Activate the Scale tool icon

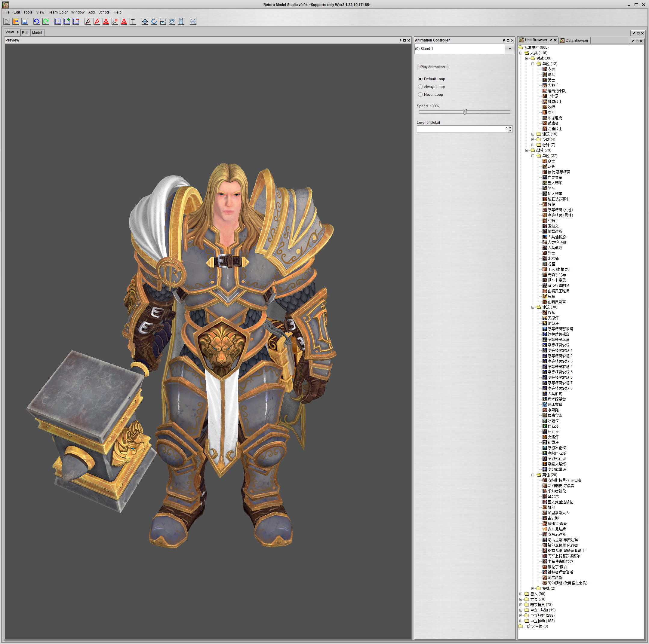pyautogui.click(x=163, y=21)
